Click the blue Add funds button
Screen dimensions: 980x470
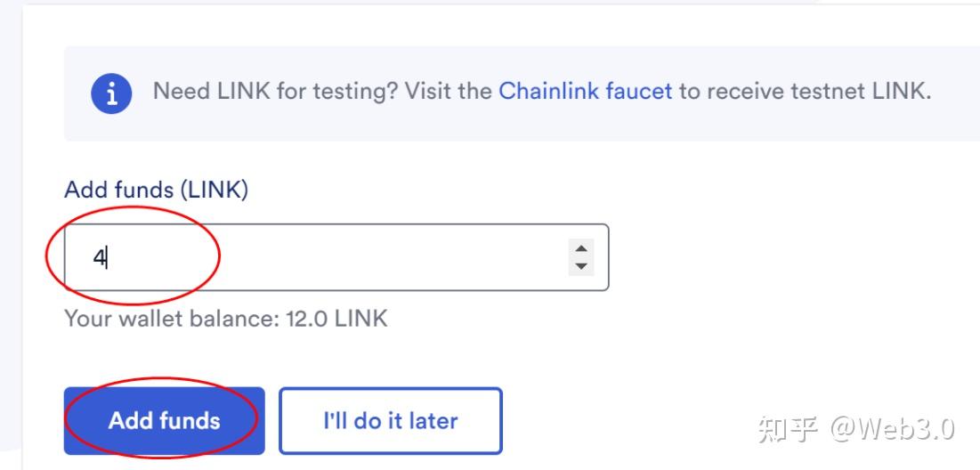(165, 421)
